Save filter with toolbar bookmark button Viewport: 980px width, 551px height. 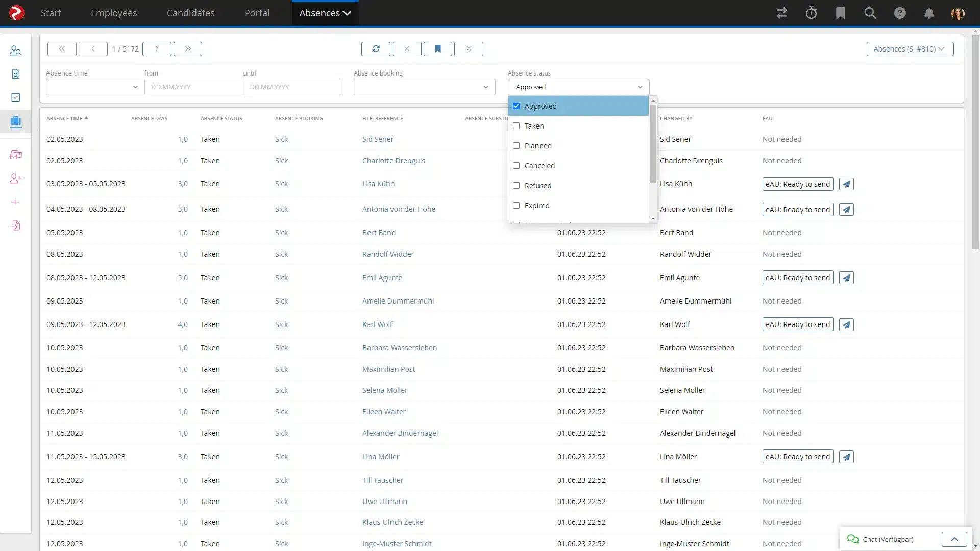(437, 49)
